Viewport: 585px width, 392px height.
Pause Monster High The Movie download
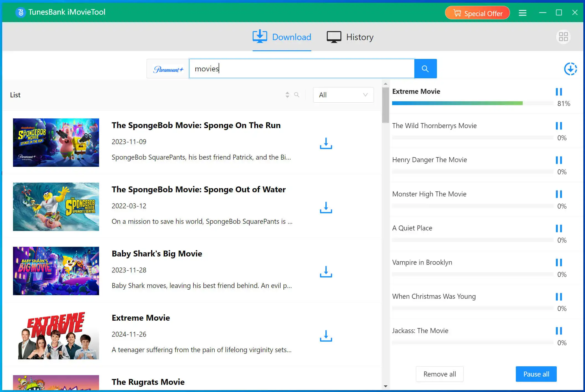coord(559,194)
